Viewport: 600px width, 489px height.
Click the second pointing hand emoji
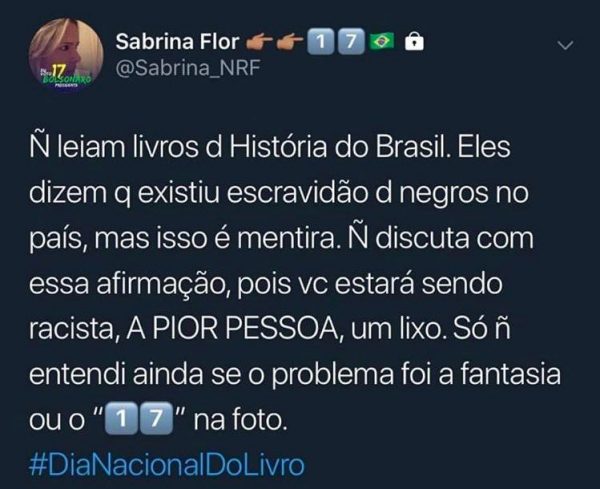click(290, 41)
